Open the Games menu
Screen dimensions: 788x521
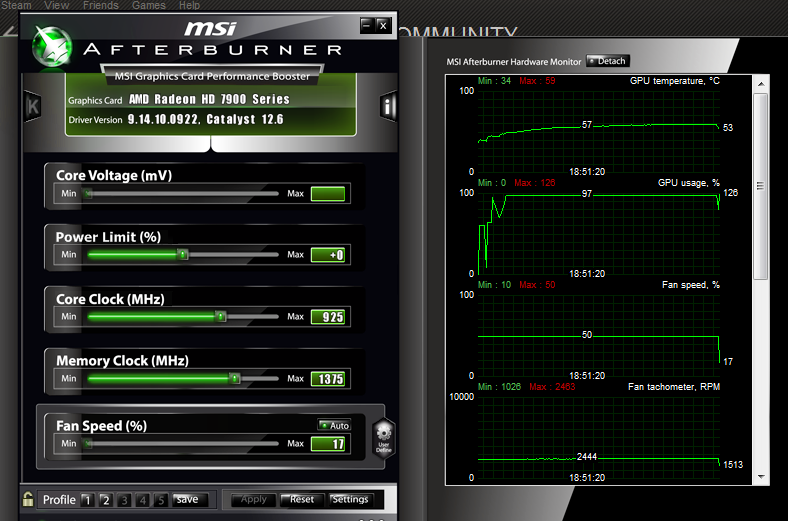(x=149, y=5)
